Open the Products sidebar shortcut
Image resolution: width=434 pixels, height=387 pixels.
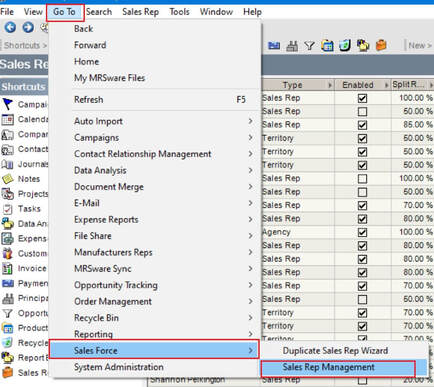click(x=25, y=328)
